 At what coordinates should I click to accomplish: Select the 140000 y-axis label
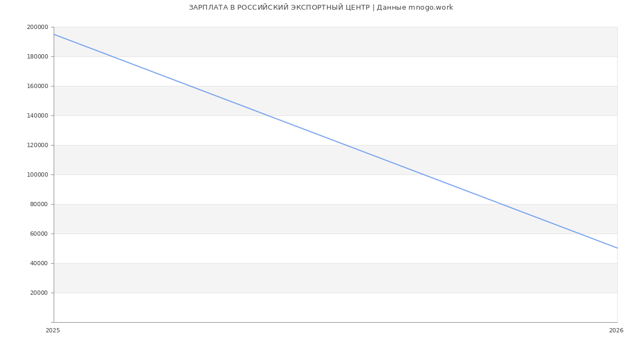[38, 116]
